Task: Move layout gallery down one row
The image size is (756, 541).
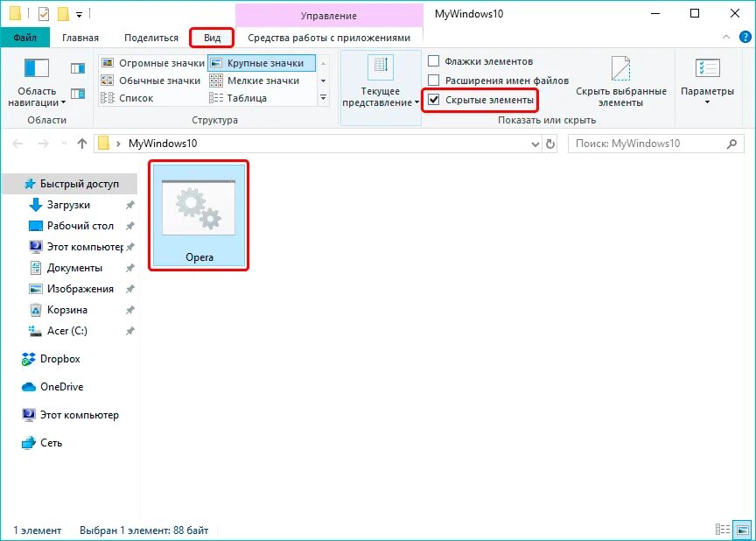Action: point(324,81)
